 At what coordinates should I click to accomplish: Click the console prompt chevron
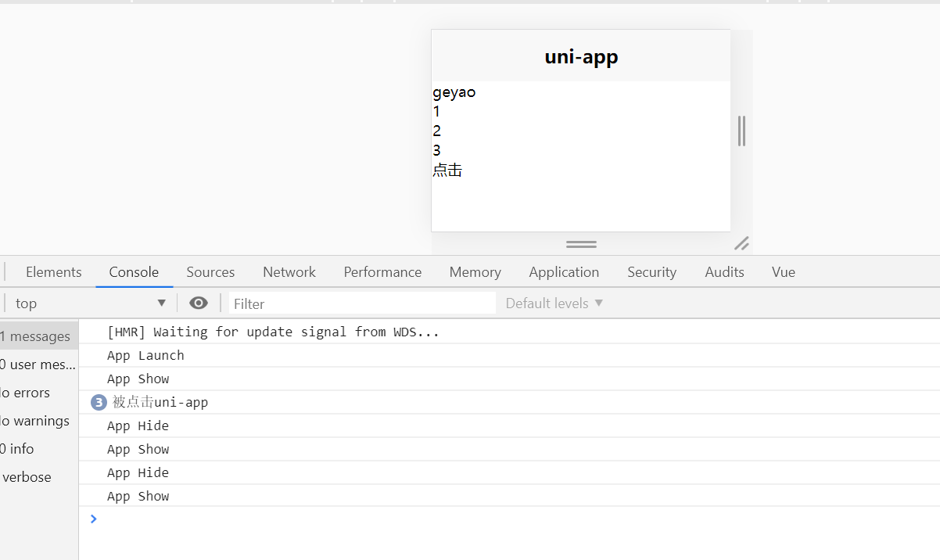pos(94,519)
